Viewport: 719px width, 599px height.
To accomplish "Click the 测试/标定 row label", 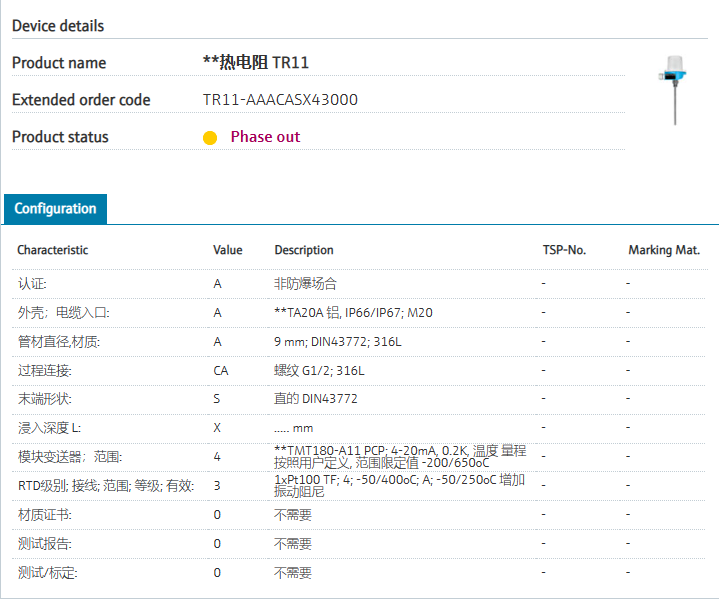I will tap(48, 573).
